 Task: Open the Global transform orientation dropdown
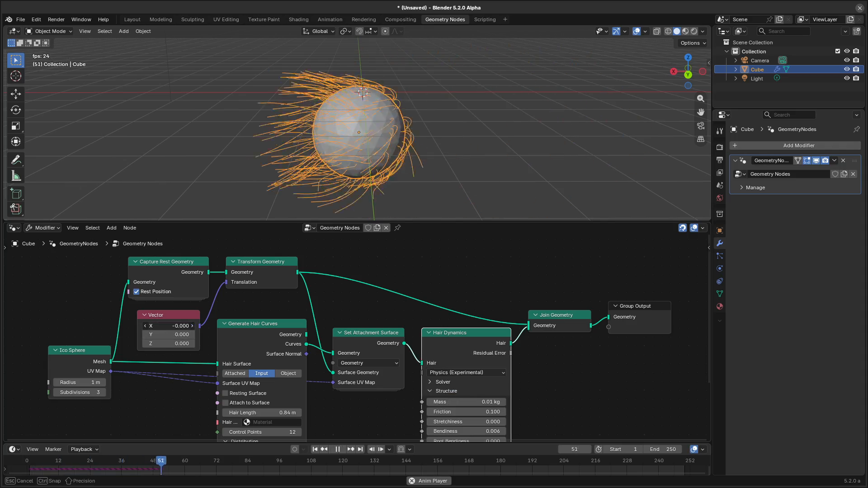319,31
